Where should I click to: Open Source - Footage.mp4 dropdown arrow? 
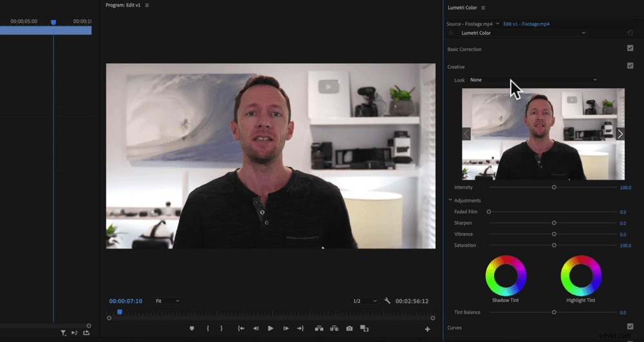497,24
